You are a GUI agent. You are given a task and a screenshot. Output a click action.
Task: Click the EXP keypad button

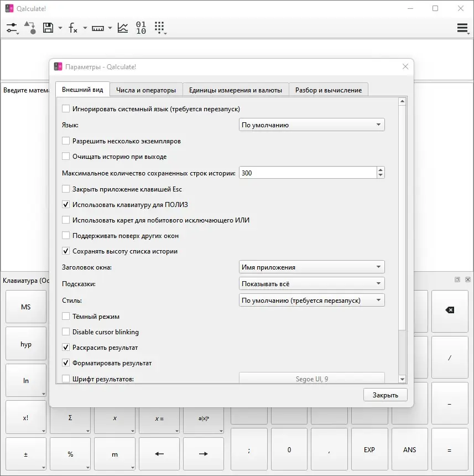pos(369,450)
